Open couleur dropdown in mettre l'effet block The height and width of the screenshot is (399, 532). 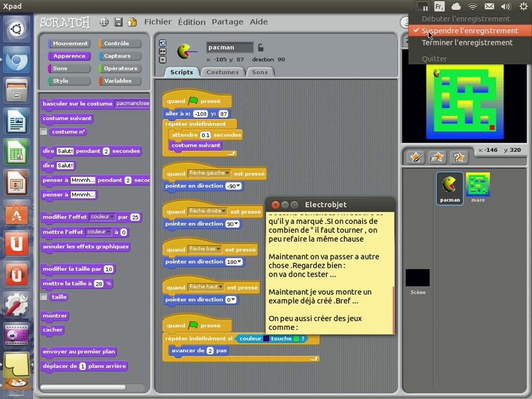point(99,232)
